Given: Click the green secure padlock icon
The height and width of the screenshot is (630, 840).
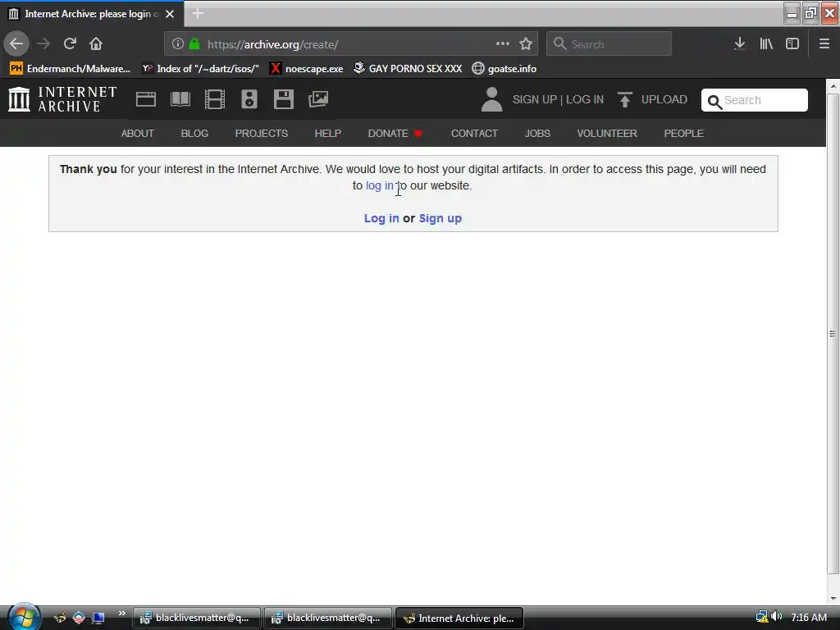Looking at the screenshot, I should coord(194,44).
